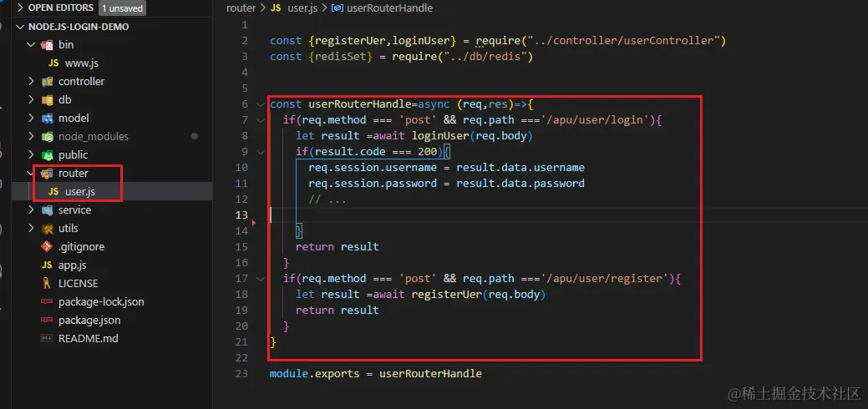
Task: Expand the db folder chevron
Action: [x=31, y=99]
